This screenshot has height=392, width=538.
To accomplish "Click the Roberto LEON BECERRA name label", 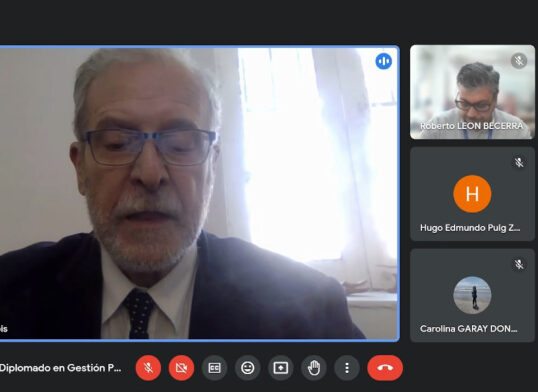I will click(x=471, y=126).
